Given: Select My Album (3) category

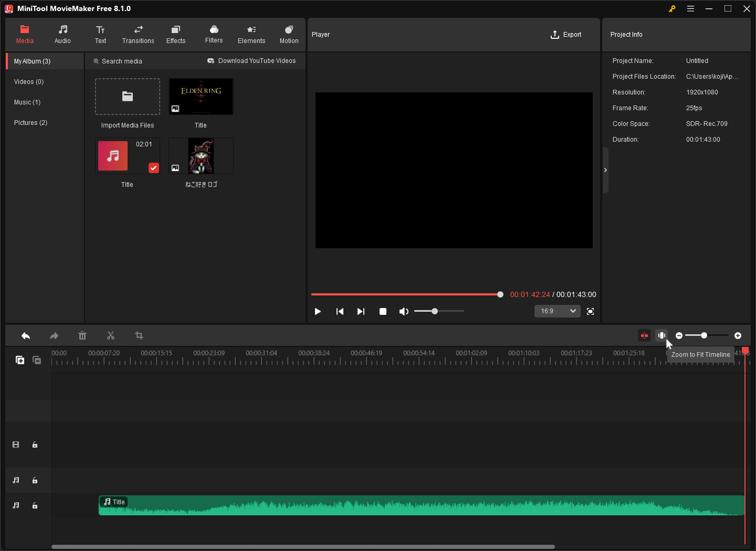Looking at the screenshot, I should (45, 61).
